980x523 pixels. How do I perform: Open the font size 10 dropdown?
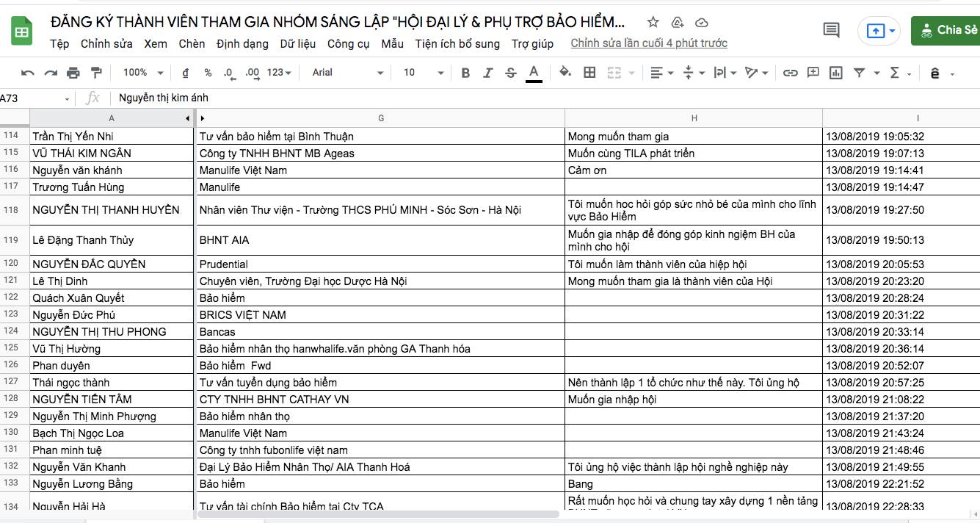[424, 73]
